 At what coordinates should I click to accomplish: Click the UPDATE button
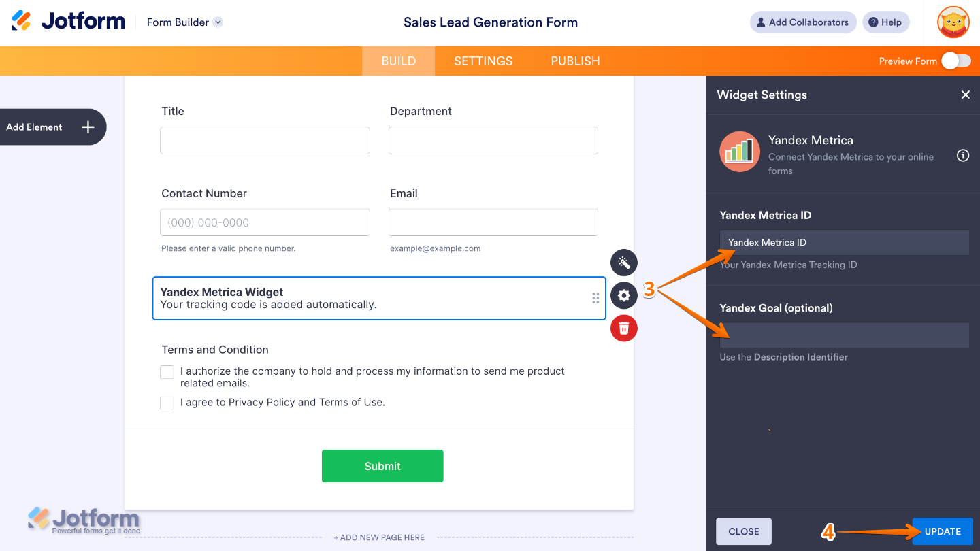click(x=943, y=531)
